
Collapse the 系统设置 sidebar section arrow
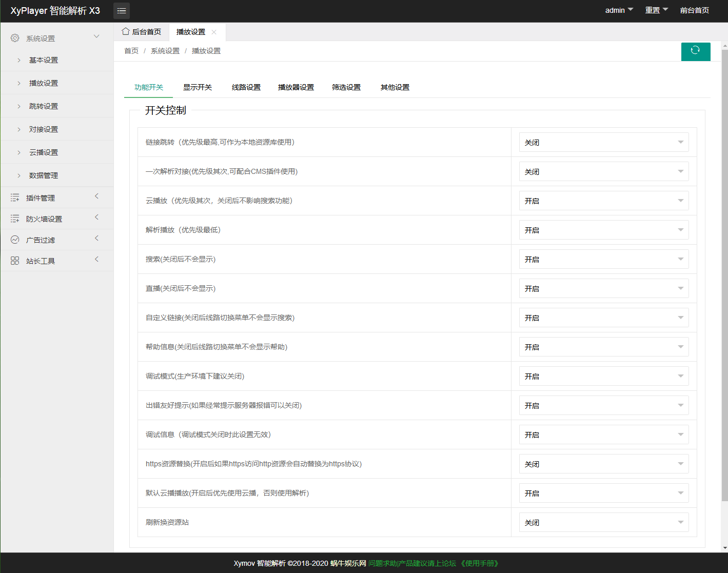pyautogui.click(x=96, y=36)
